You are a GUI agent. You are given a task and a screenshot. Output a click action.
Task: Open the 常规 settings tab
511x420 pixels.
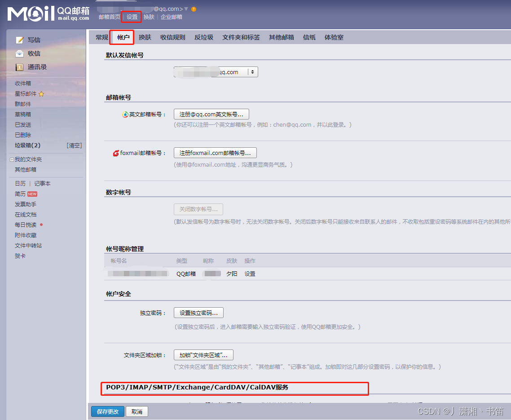tap(101, 37)
